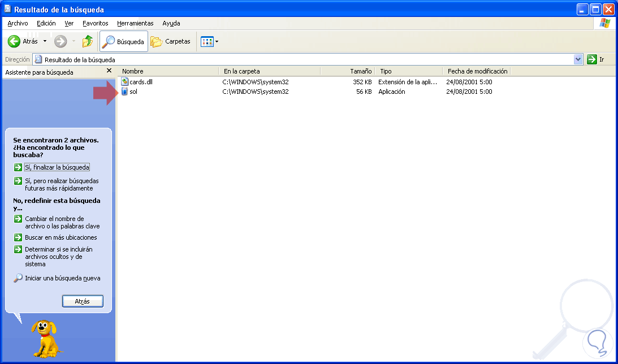The image size is (618, 364).
Task: Click Sí, finalizar la búsqueda link
Action: (57, 167)
